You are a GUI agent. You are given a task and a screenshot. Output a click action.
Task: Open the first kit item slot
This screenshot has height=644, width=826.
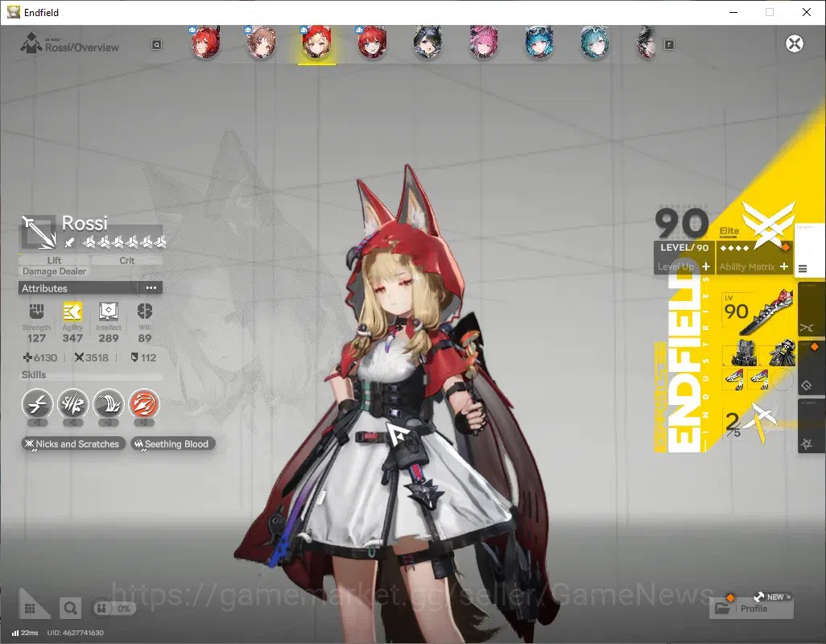(733, 379)
